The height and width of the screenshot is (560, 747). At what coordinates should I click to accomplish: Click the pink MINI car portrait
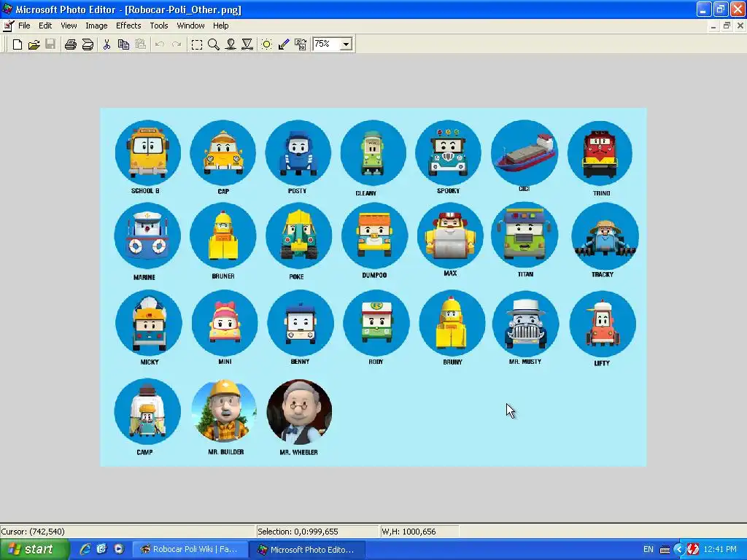tap(225, 323)
